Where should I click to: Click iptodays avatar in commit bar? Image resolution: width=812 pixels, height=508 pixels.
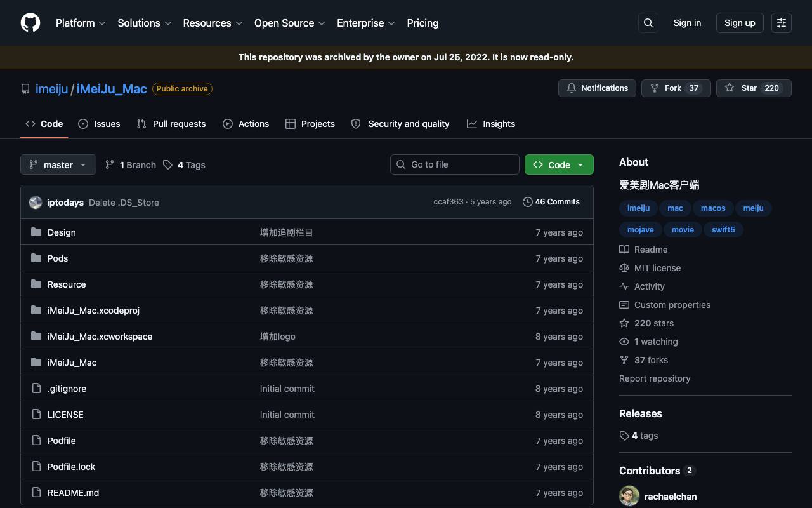(x=36, y=202)
